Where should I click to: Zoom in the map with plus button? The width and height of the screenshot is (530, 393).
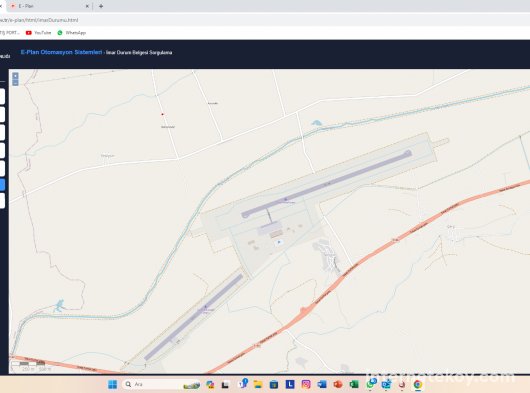tap(15, 76)
